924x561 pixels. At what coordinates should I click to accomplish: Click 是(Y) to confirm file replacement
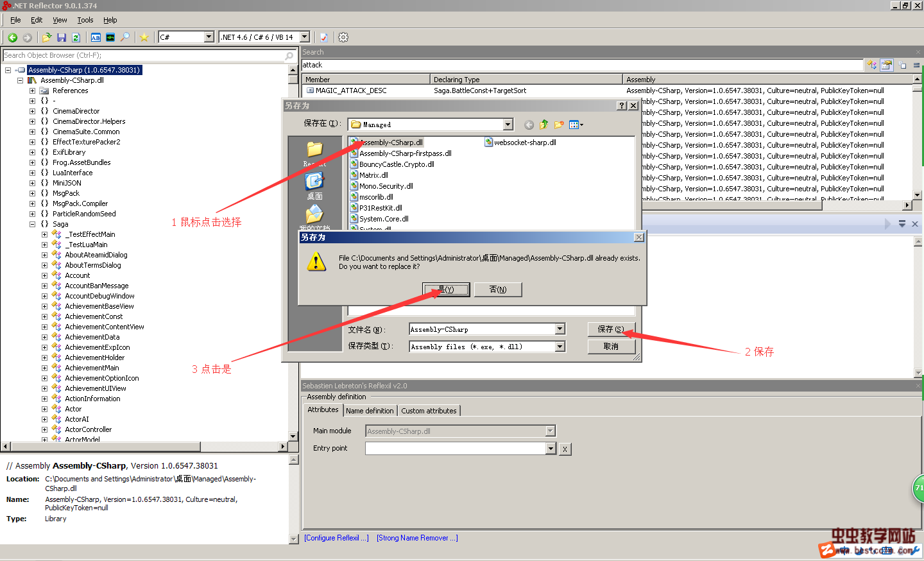click(446, 289)
